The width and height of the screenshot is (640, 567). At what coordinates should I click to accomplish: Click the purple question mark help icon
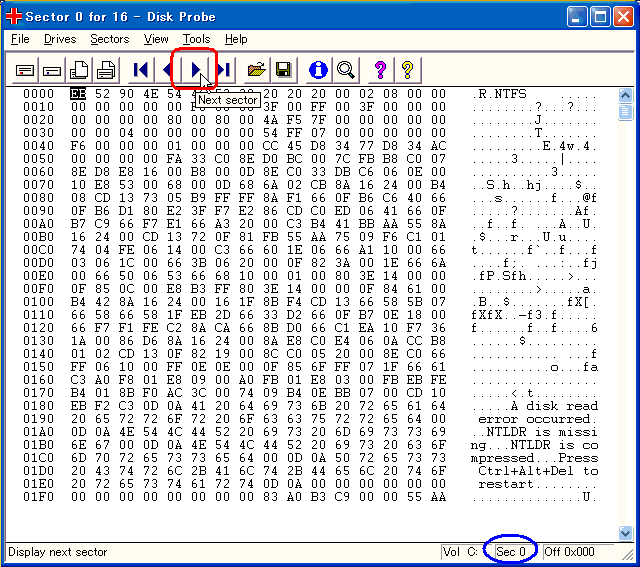coord(379,69)
